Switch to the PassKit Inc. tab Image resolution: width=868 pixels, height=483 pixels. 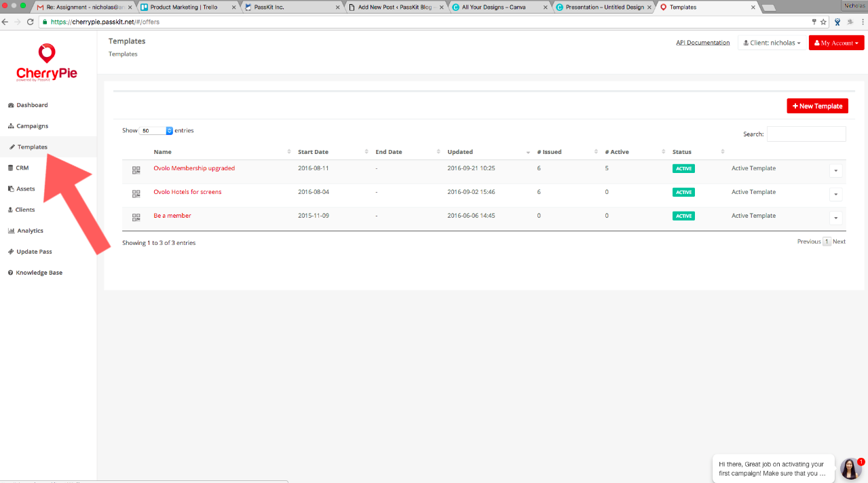(292, 7)
